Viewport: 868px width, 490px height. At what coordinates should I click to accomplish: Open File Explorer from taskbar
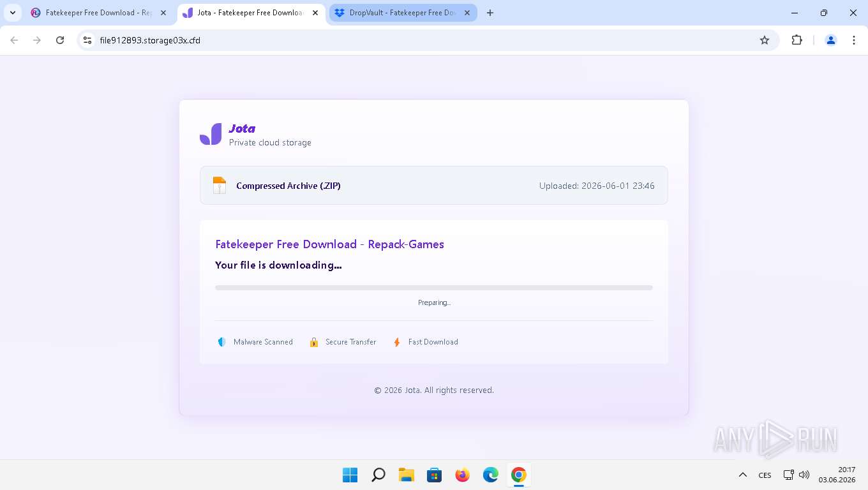coord(406,475)
